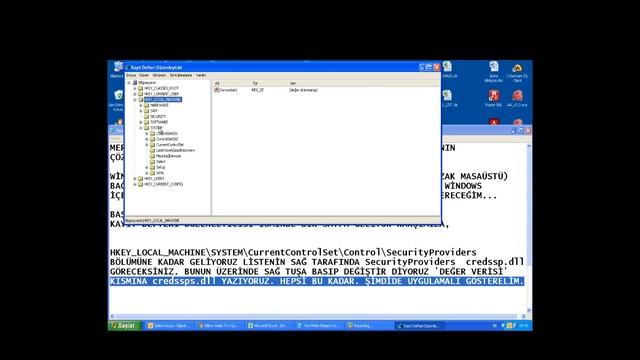Click the LastKnownGoodRecovery folder icon
This screenshot has height=360, width=640.
point(152,151)
